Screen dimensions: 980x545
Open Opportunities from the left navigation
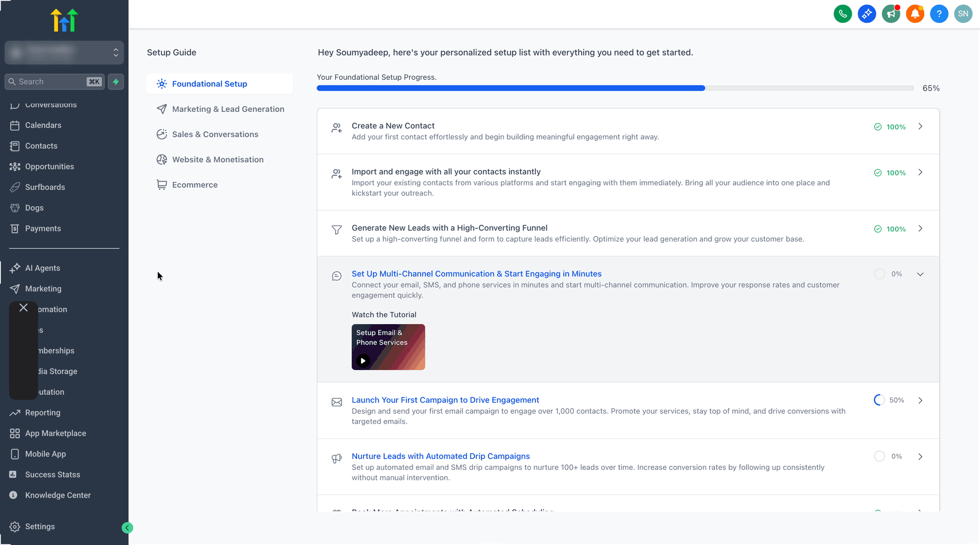click(15, 166)
